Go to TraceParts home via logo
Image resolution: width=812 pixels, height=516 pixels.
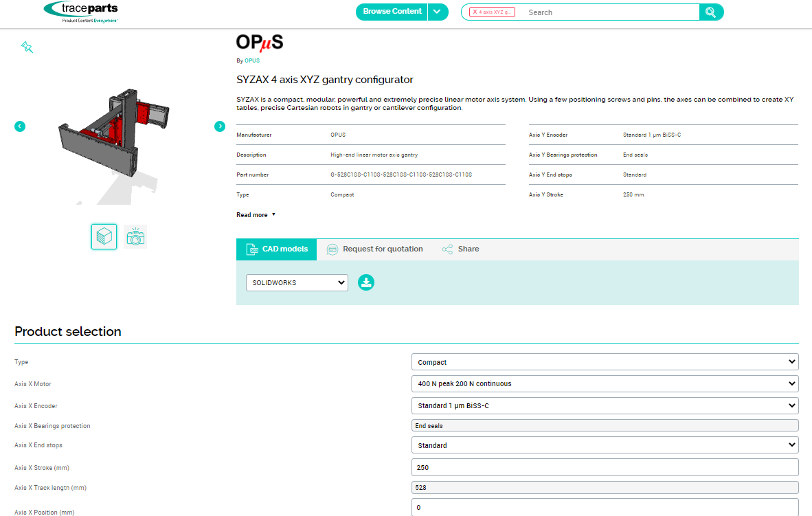pos(80,12)
